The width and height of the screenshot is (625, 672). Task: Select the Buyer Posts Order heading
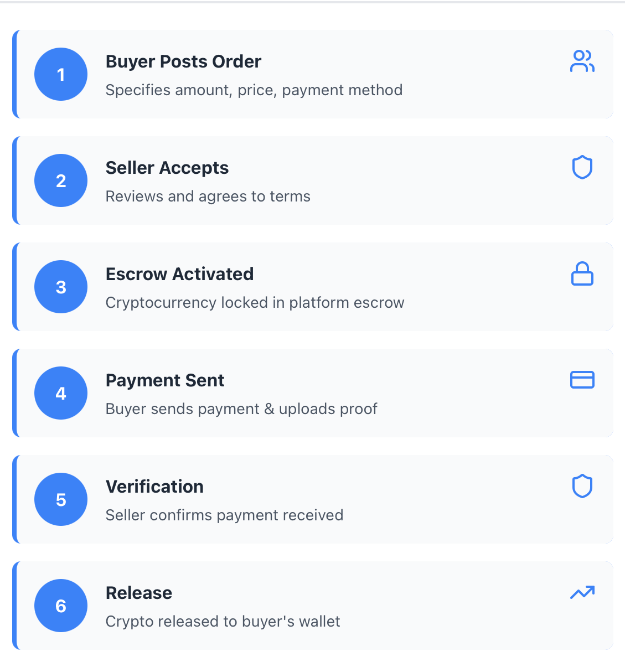pos(183,61)
